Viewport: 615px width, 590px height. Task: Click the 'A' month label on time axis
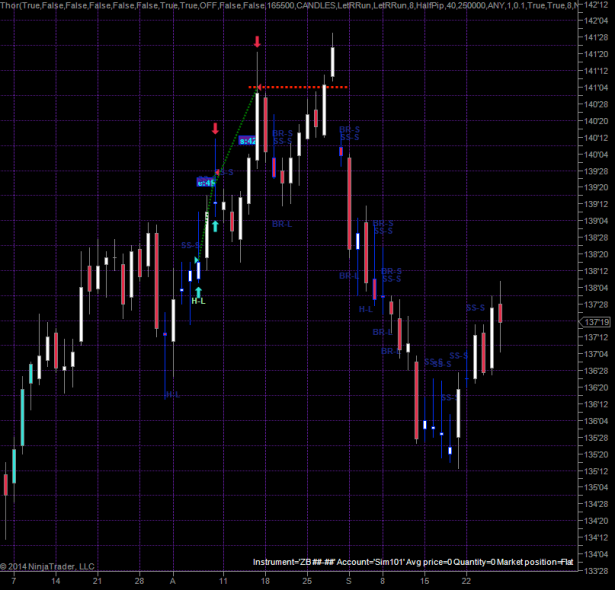coord(173,581)
